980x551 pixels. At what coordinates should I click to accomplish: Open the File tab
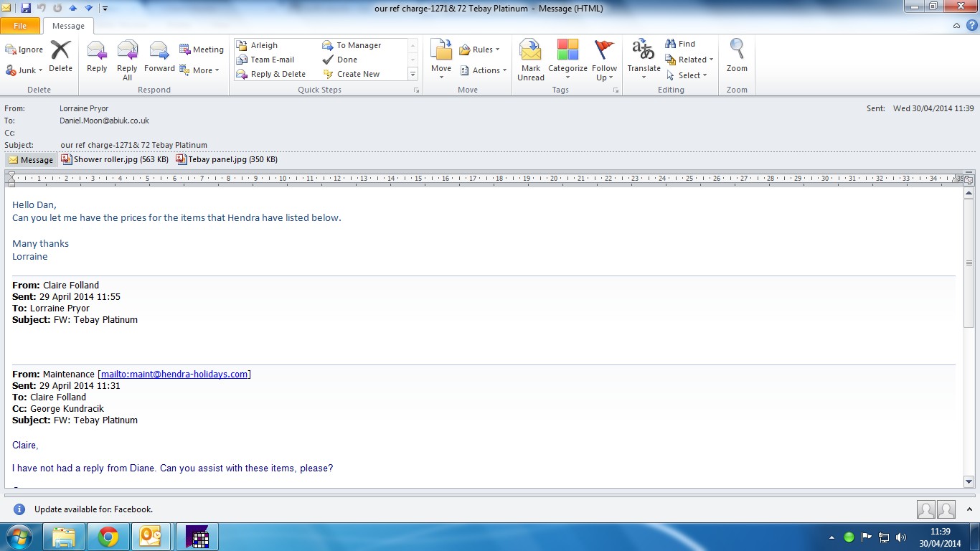pyautogui.click(x=20, y=26)
